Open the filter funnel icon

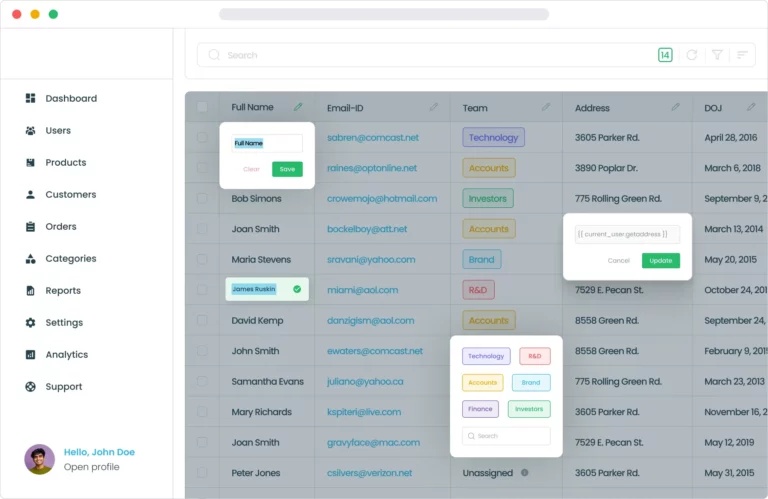point(717,55)
